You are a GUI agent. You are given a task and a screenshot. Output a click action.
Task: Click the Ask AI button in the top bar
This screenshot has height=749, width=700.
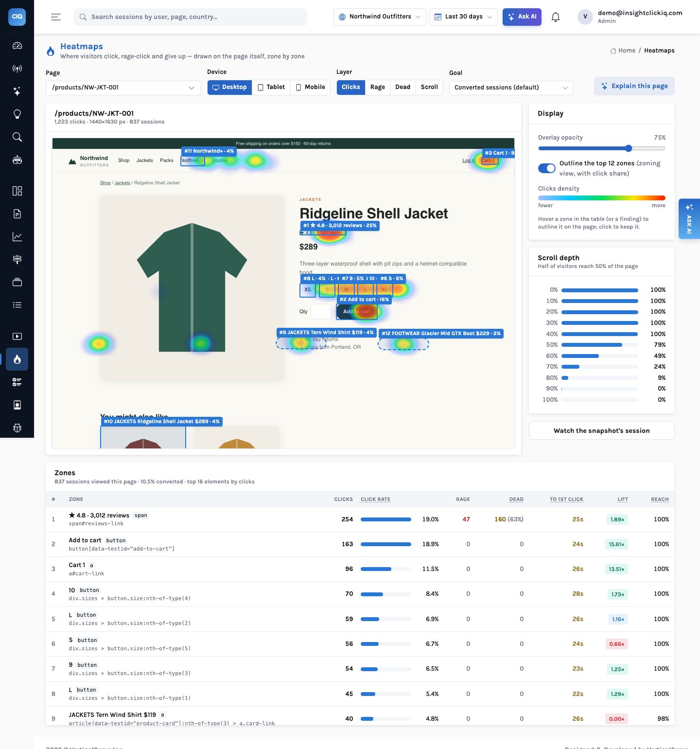coord(522,17)
